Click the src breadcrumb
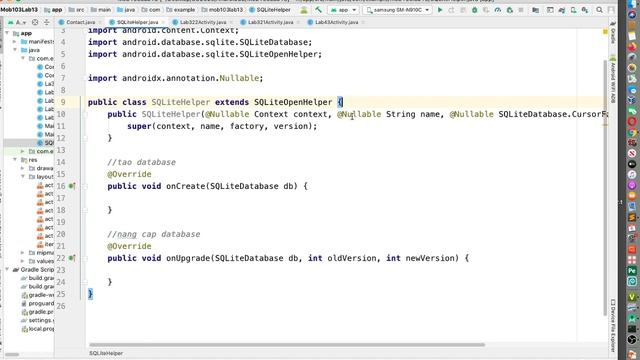Screen dimensions: 640x360 [77, 9]
